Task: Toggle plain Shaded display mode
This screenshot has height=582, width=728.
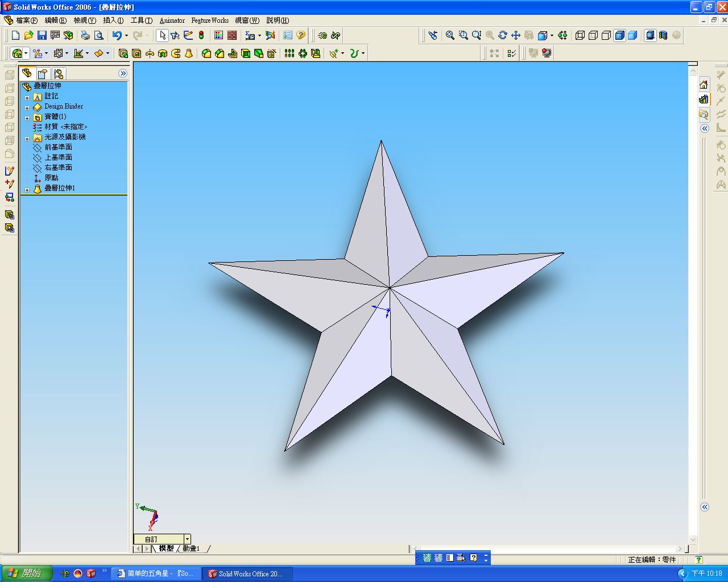Action: 632,35
